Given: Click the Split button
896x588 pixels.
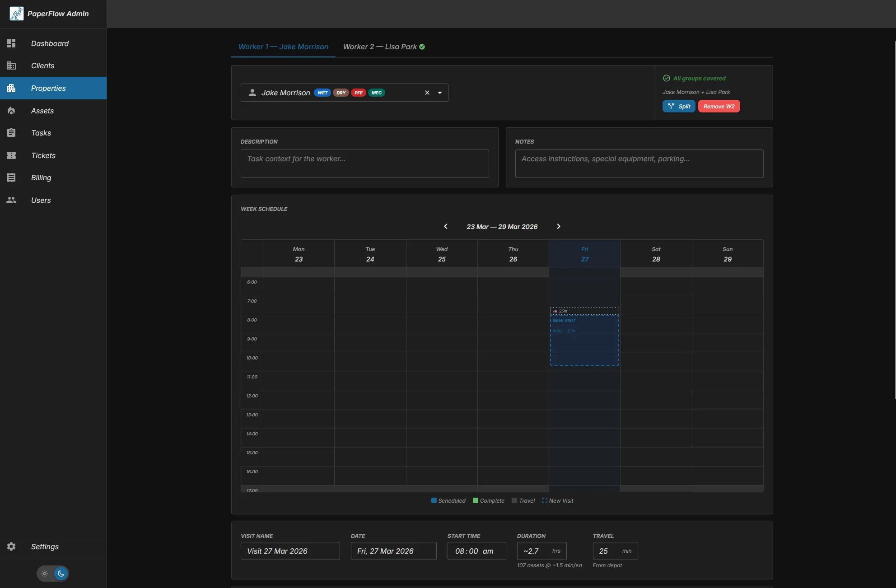Looking at the screenshot, I should point(678,106).
